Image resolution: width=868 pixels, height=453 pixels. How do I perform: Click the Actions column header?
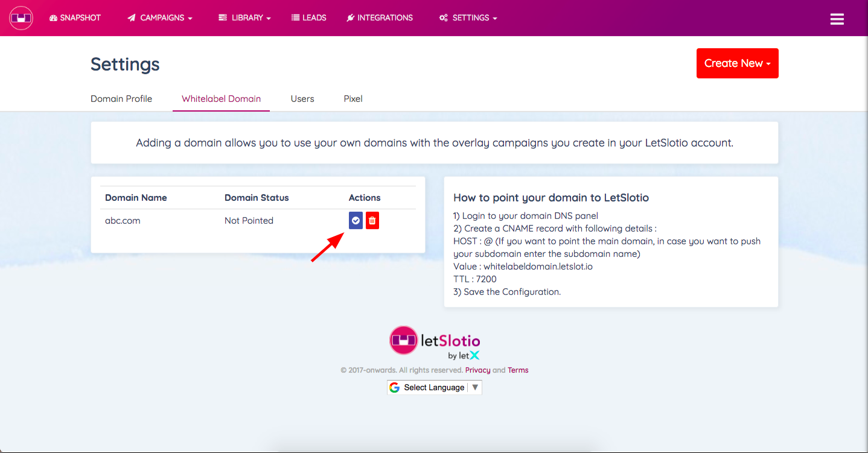point(365,198)
